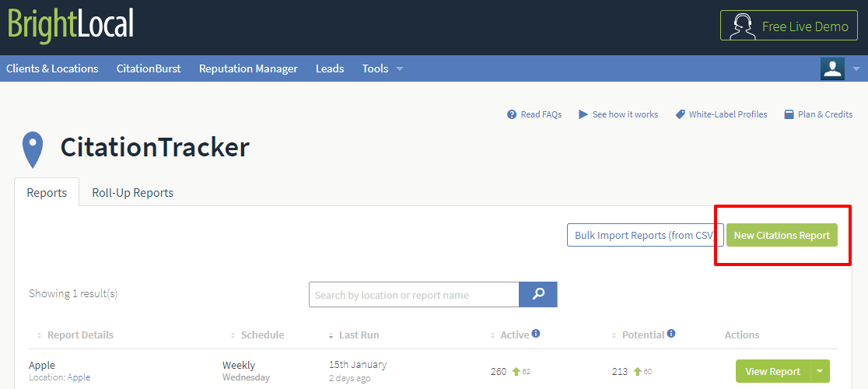Open Clients & Locations menu
This screenshot has height=389, width=868.
tap(52, 68)
